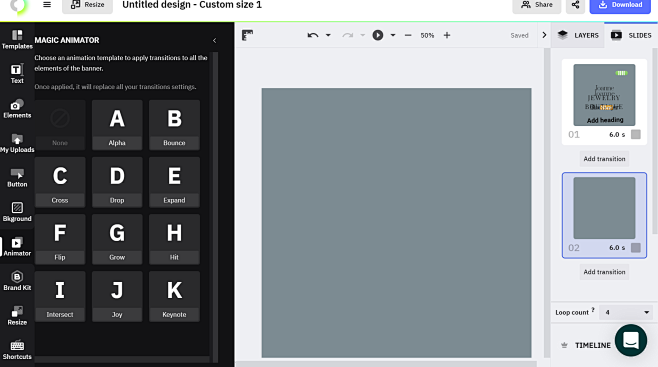Edit slide 02 duration 6.0 s
This screenshot has width=658, height=367.
pos(617,247)
